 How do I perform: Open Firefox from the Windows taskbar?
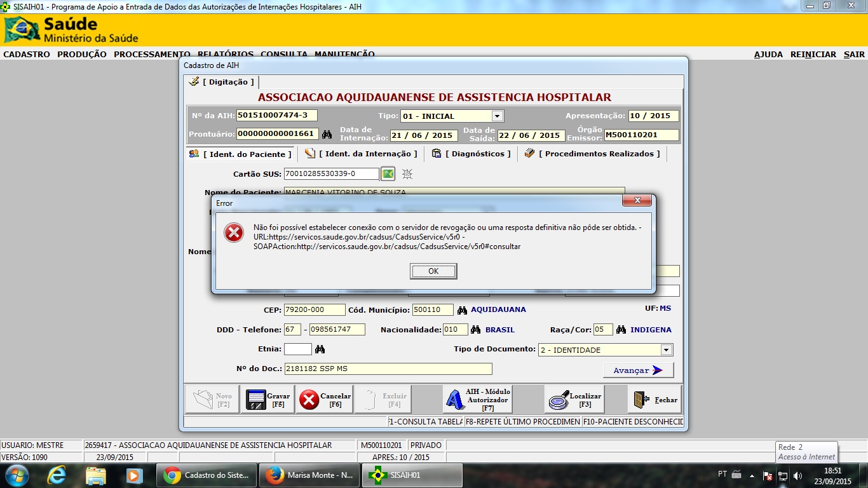[x=311, y=475]
